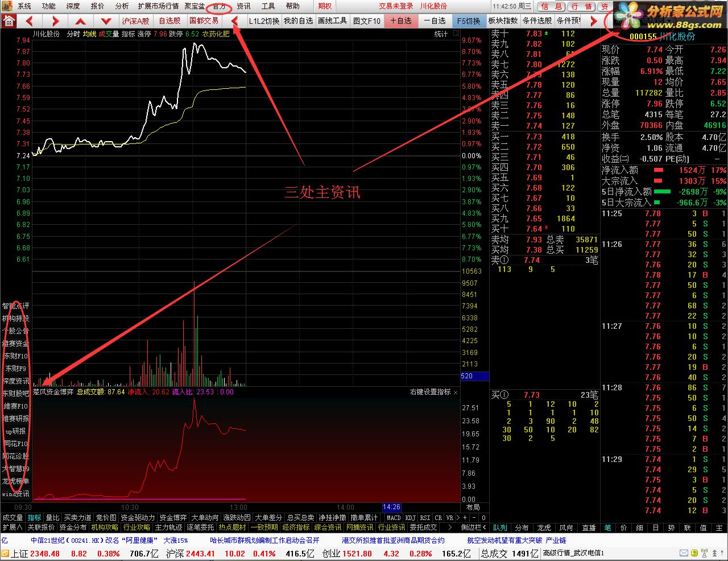
Task: Select the 机构攻略 tab
Action: point(105,527)
